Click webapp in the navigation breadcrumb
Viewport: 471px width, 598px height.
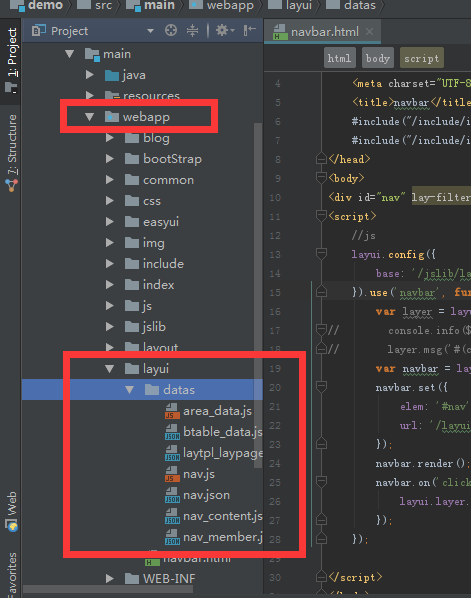230,6
